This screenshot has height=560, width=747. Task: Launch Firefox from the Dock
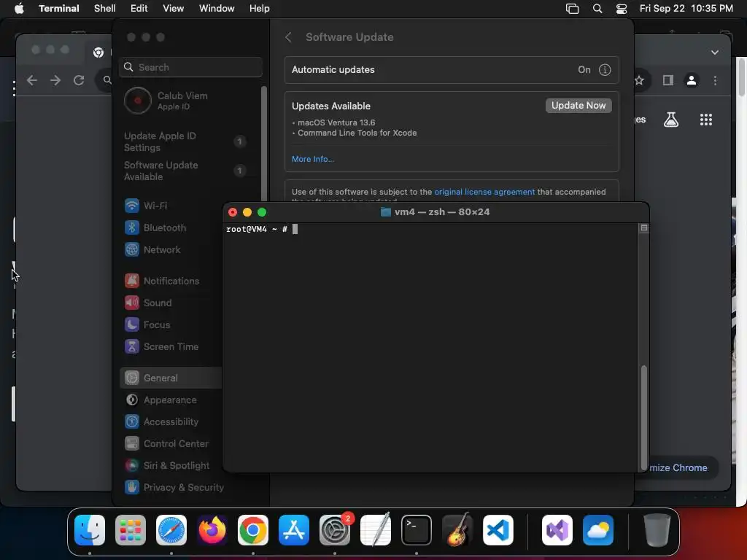coord(212,530)
